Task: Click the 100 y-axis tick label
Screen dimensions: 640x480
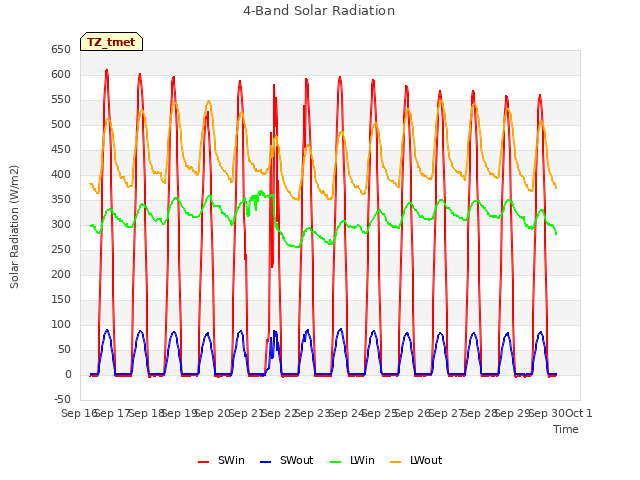Action: point(61,324)
